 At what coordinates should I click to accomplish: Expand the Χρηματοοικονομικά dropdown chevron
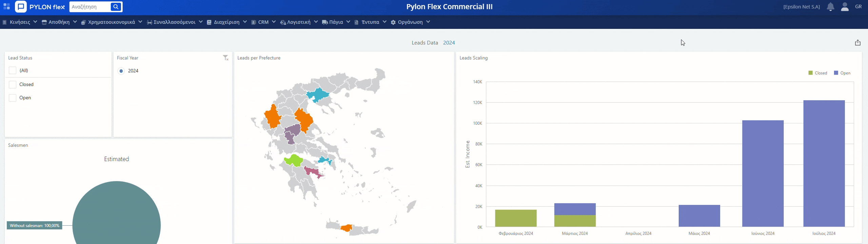(140, 22)
